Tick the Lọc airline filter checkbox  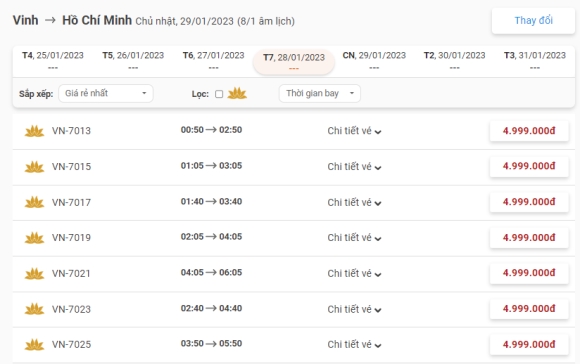click(x=219, y=94)
